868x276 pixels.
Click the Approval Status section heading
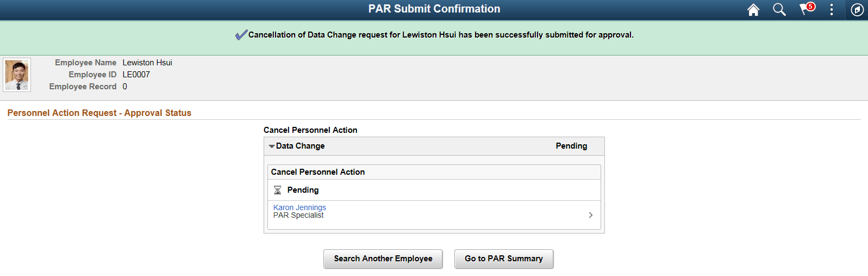[x=99, y=113]
